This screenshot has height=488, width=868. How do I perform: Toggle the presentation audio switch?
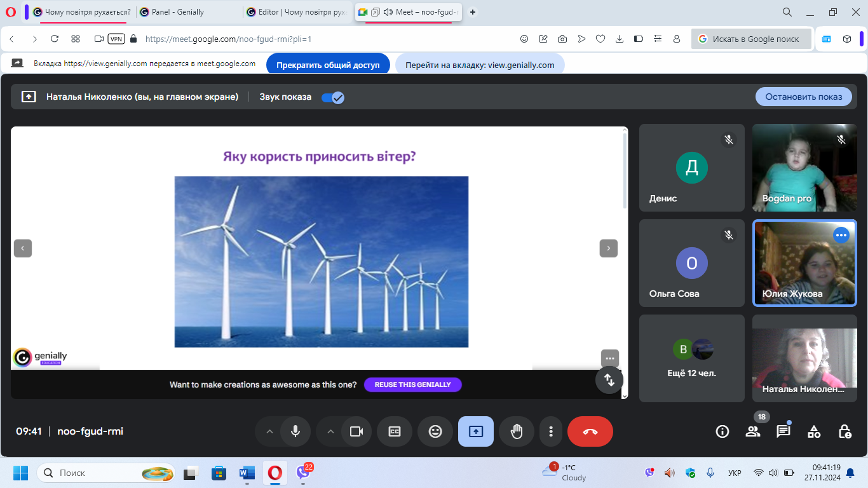pos(332,97)
